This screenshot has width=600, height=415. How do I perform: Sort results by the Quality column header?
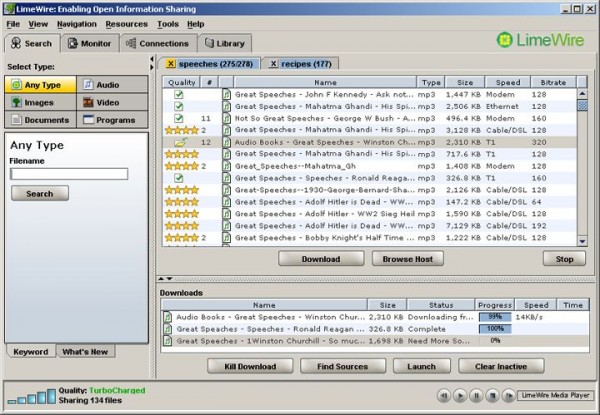click(x=182, y=82)
